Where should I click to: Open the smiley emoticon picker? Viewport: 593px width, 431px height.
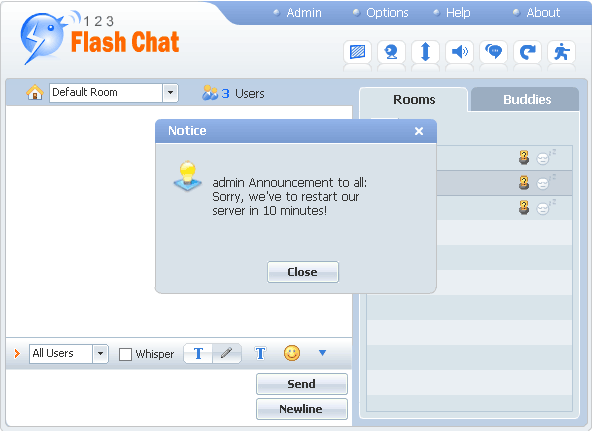tap(292, 353)
